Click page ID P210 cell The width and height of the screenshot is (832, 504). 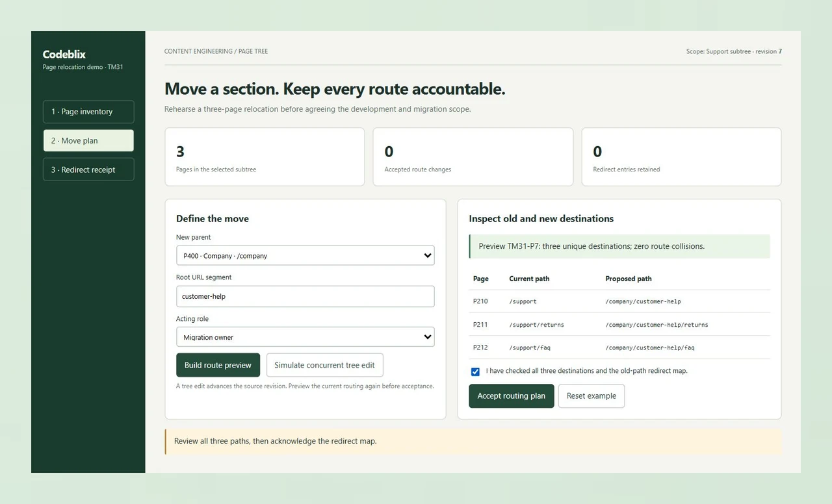[x=480, y=301]
